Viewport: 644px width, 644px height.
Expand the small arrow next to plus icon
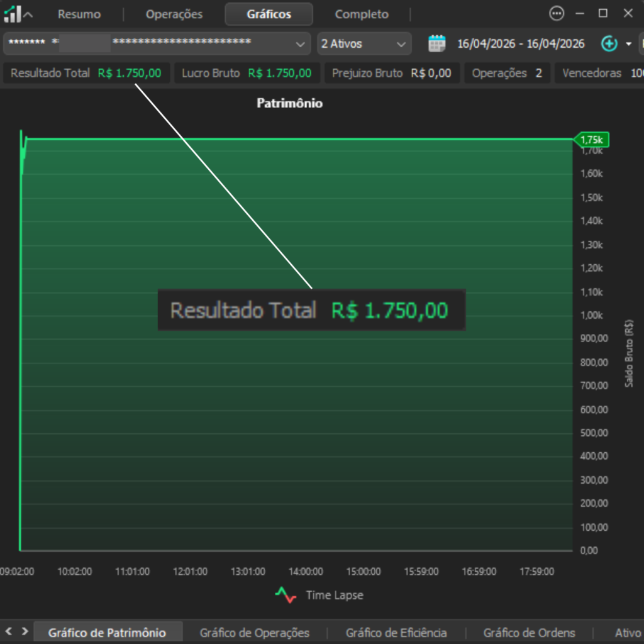click(x=628, y=44)
